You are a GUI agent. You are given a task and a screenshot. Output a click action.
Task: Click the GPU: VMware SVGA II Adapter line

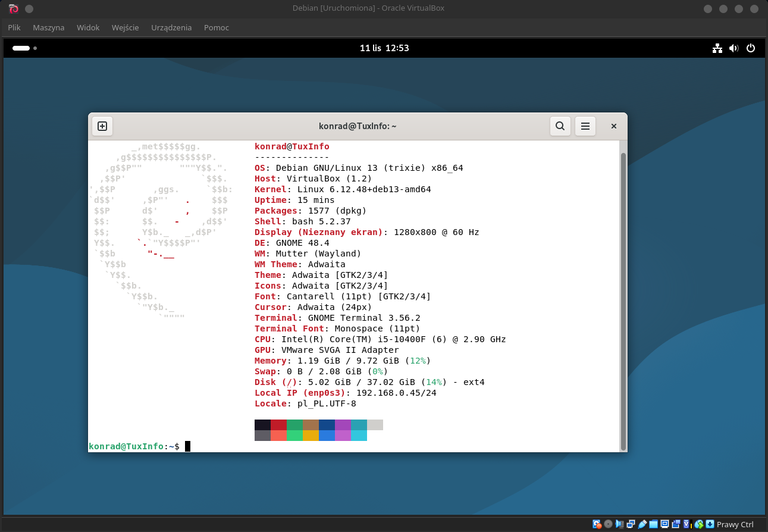[x=327, y=350]
